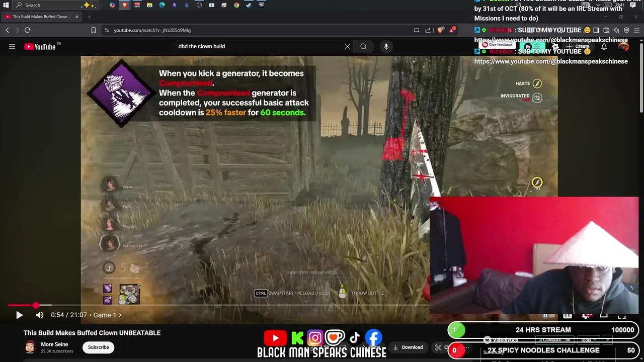Open Brave Rewards triangle icon
Screen dimensions: 644x362
pos(452,30)
